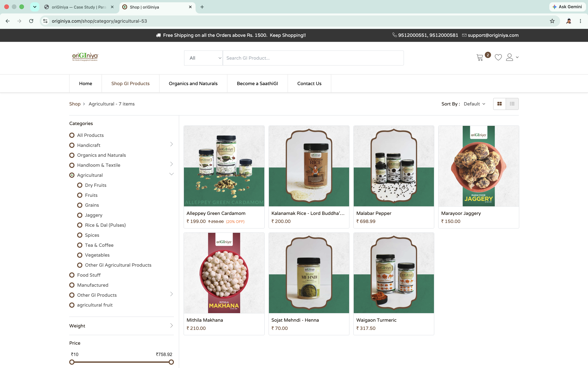Open the wishlist heart icon
This screenshot has width=588, height=368.
tap(498, 57)
